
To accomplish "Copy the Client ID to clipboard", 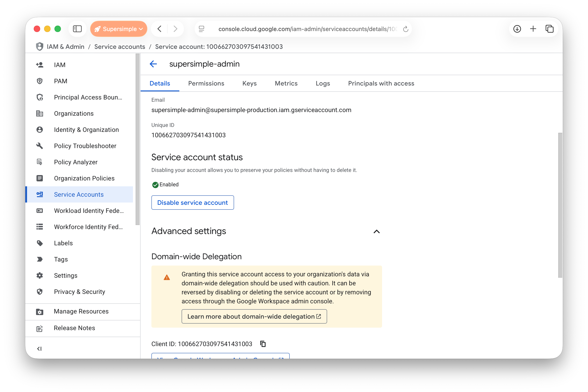I will 263,344.
